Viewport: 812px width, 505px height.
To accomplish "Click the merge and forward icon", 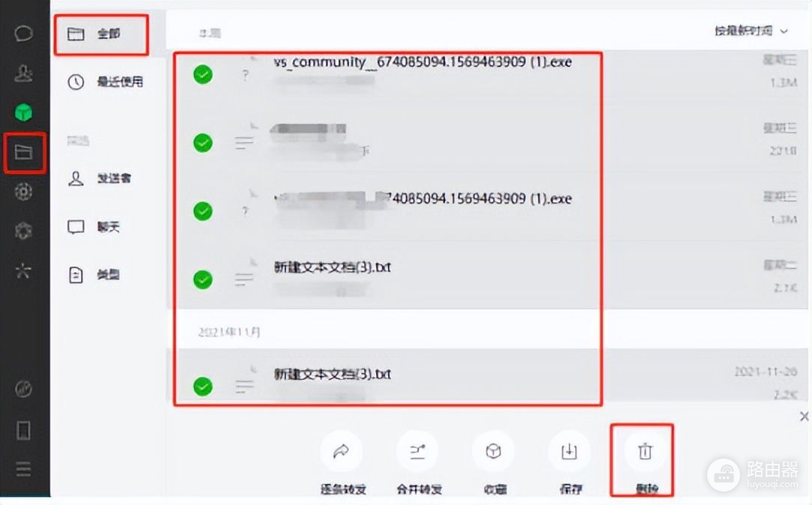I will (x=417, y=451).
